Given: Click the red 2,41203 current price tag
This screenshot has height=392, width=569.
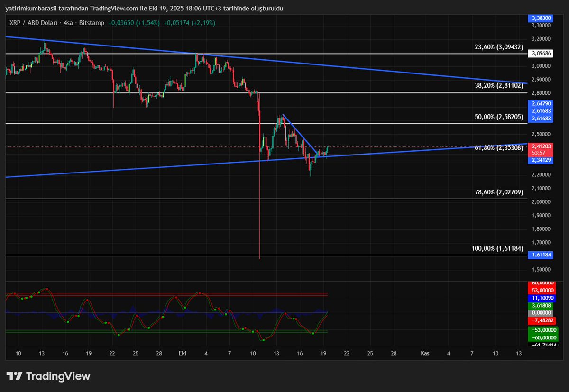Looking at the screenshot, I should click(x=541, y=149).
